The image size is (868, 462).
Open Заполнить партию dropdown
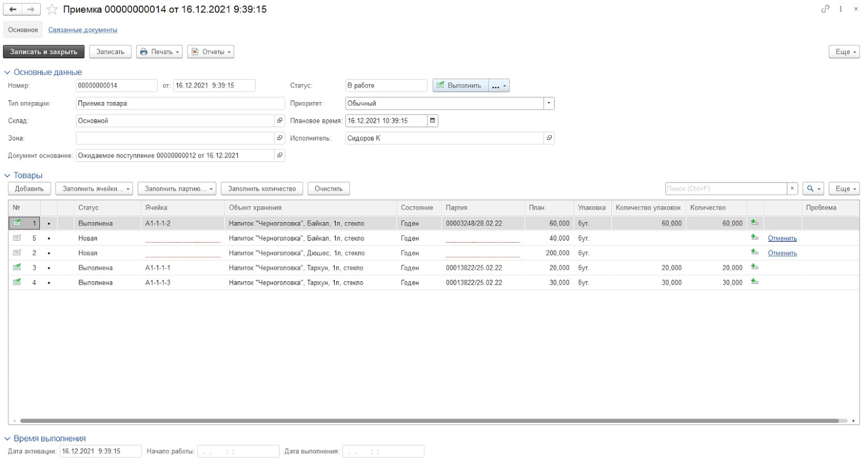177,188
